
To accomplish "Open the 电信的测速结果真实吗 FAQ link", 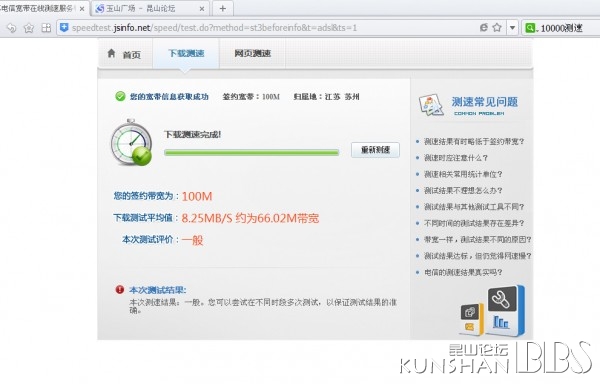I will [463, 272].
